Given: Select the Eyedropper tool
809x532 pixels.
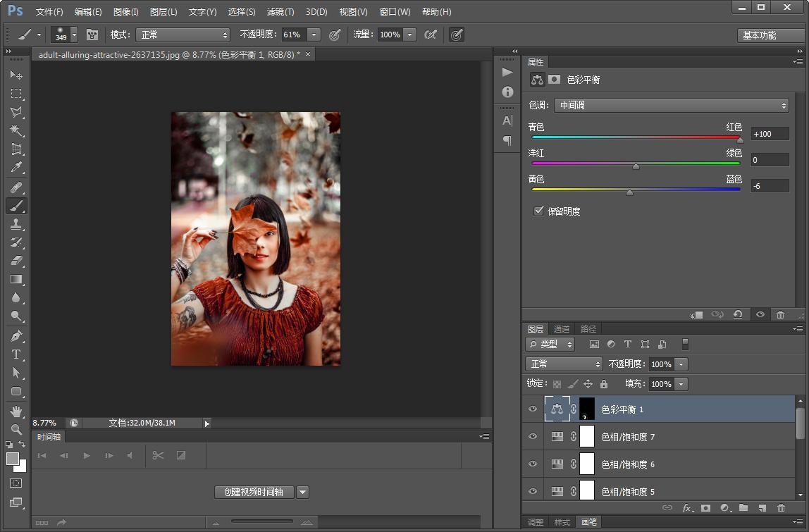Looking at the screenshot, I should [x=16, y=168].
